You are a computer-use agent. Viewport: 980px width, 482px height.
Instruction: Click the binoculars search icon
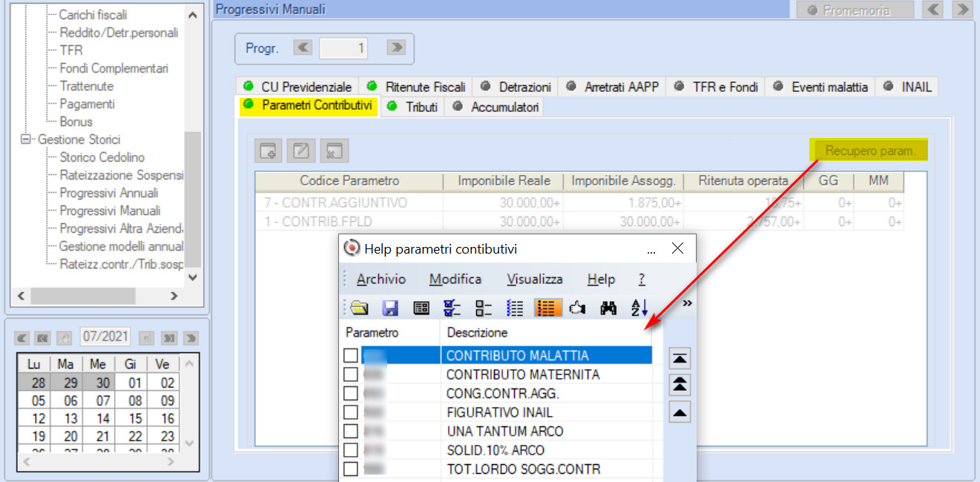click(x=608, y=308)
